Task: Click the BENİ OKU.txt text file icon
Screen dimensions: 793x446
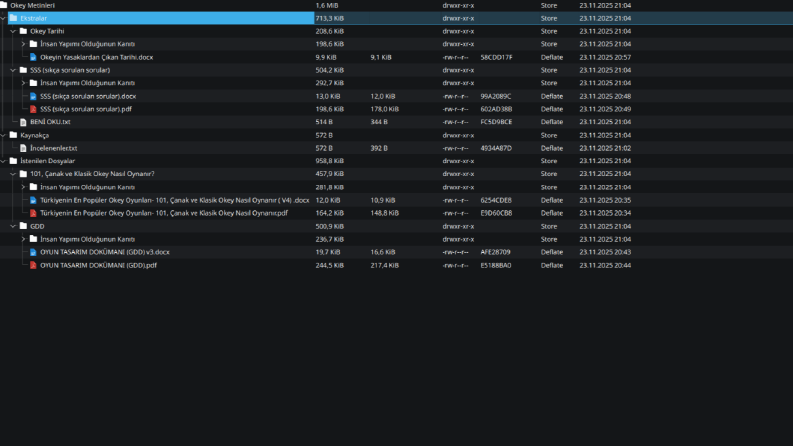Action: (23, 122)
